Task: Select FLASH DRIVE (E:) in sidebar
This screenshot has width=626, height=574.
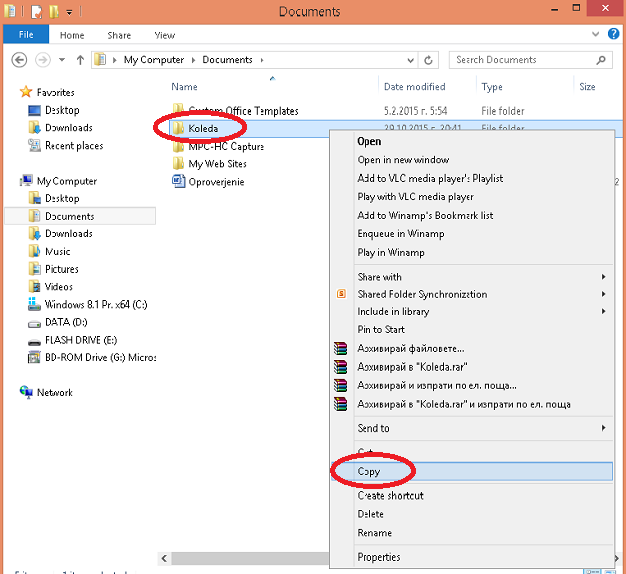Action: pos(81,340)
